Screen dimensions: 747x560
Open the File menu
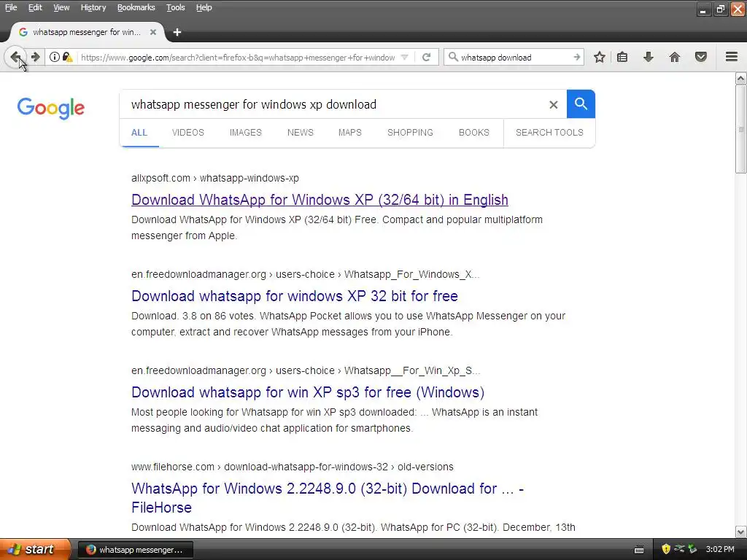(x=10, y=7)
